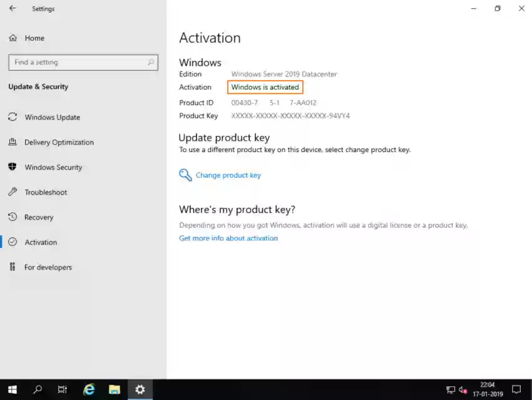The image size is (532, 400).
Task: Click the Product Key value ending 94VY4
Action: (290, 116)
